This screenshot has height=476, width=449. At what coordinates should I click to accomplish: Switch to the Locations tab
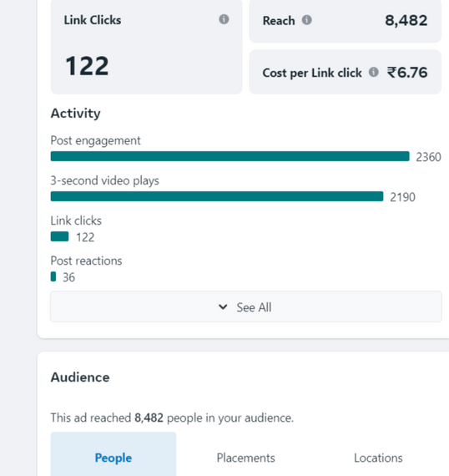pos(378,458)
